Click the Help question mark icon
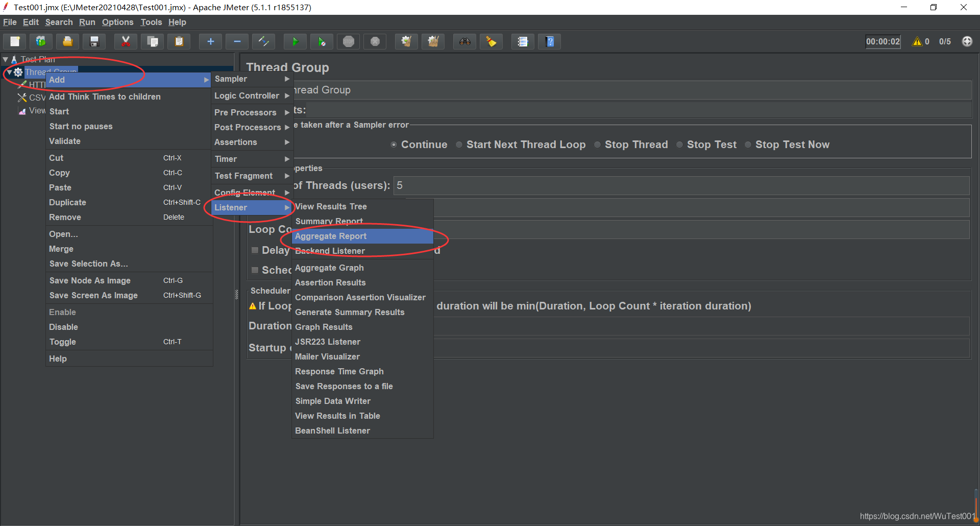This screenshot has width=980, height=526. pos(549,41)
